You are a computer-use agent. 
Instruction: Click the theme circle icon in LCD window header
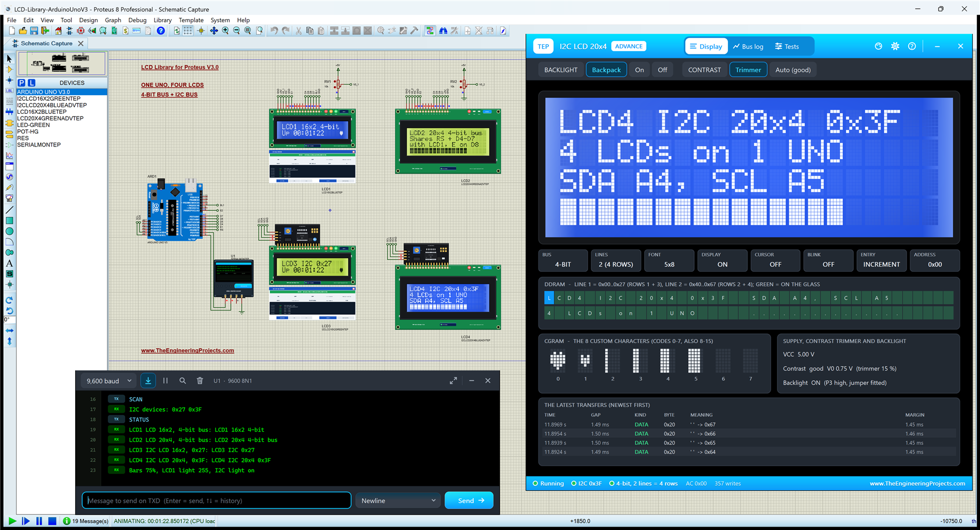click(x=878, y=46)
